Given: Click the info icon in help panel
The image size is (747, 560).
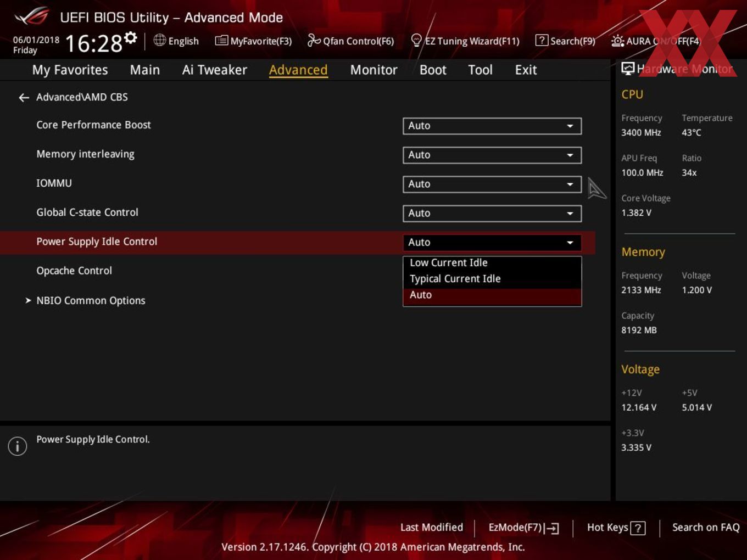Looking at the screenshot, I should [18, 446].
